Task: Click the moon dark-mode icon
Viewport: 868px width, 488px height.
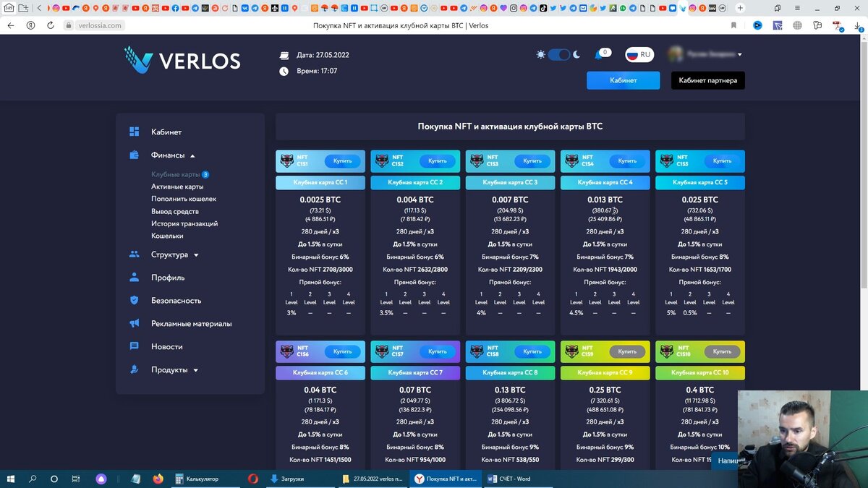Action: click(x=576, y=55)
